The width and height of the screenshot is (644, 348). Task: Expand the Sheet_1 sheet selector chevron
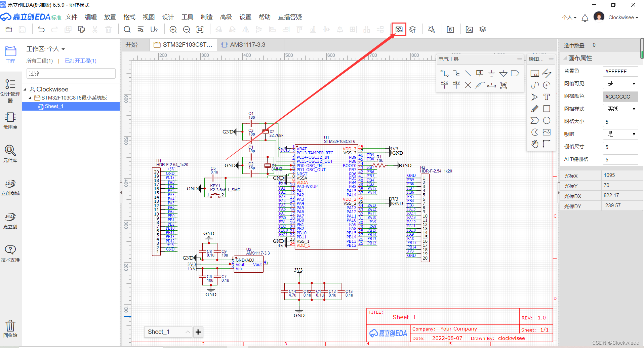(x=188, y=332)
